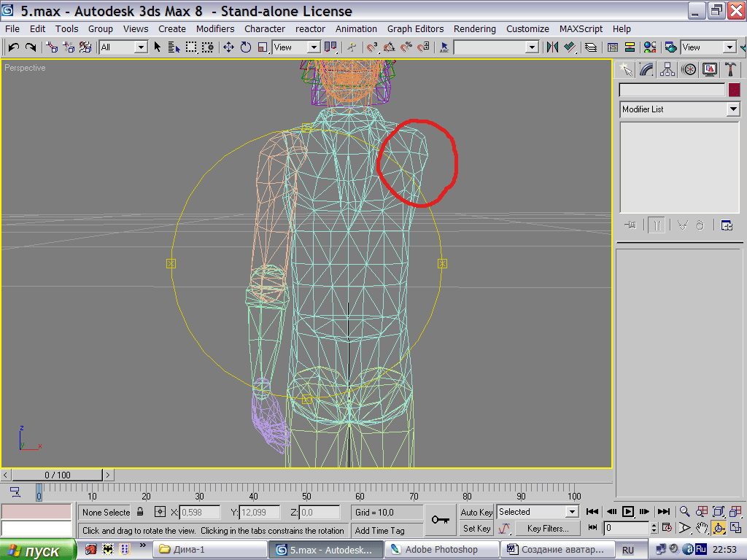747x560 pixels.
Task: Switch to Adobe Photoshop in the taskbar
Action: [x=441, y=550]
